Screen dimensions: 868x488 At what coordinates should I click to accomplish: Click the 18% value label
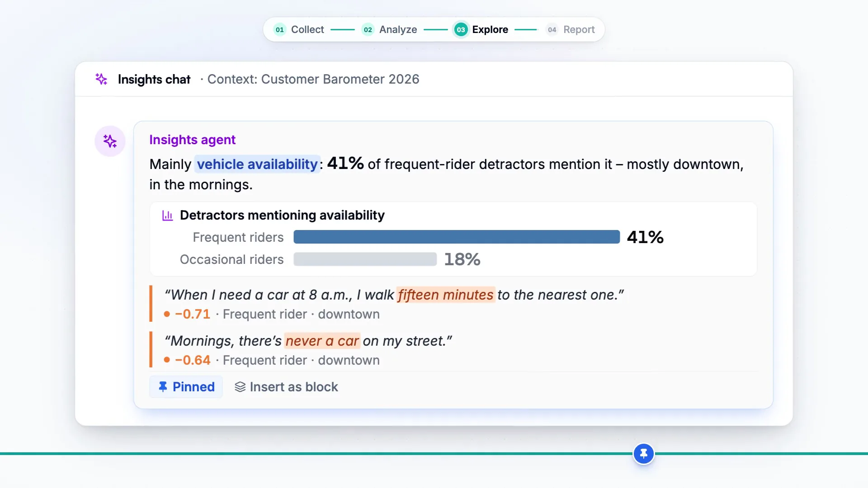(x=462, y=259)
